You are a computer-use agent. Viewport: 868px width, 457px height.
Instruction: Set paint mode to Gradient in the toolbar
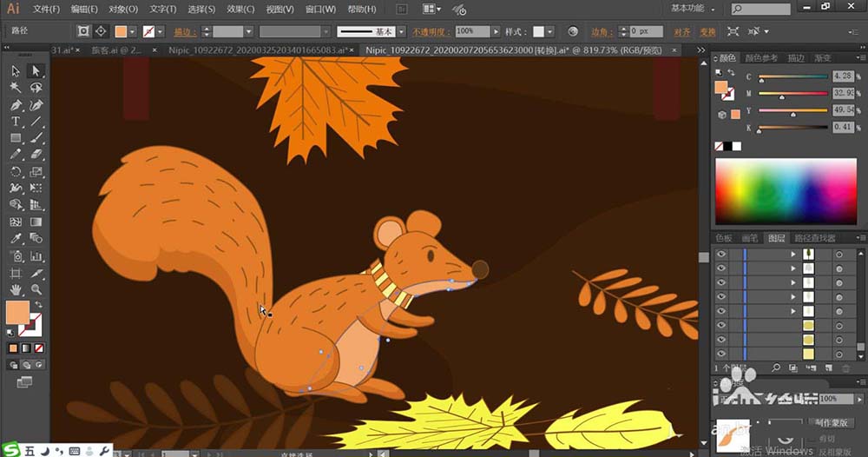(x=26, y=348)
